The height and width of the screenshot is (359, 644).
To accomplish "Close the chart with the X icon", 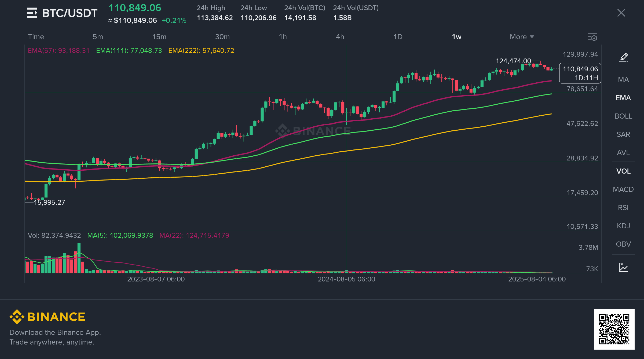I will 621,13.
